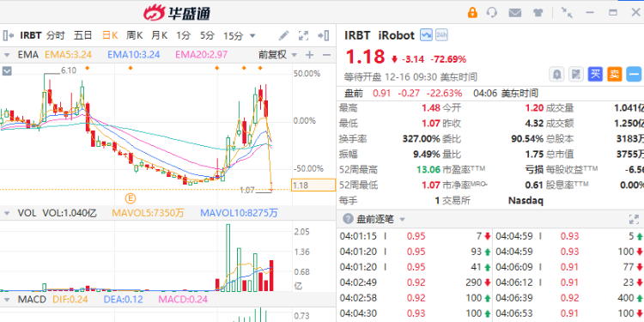Open more timeframes dropdown after 15分
The image size is (644, 322).
pyautogui.click(x=252, y=36)
